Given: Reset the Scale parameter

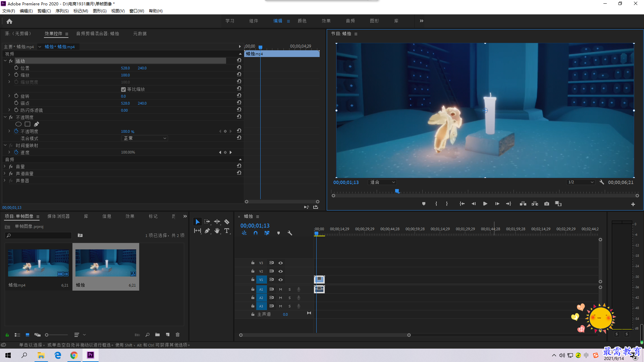Looking at the screenshot, I should coord(239,74).
